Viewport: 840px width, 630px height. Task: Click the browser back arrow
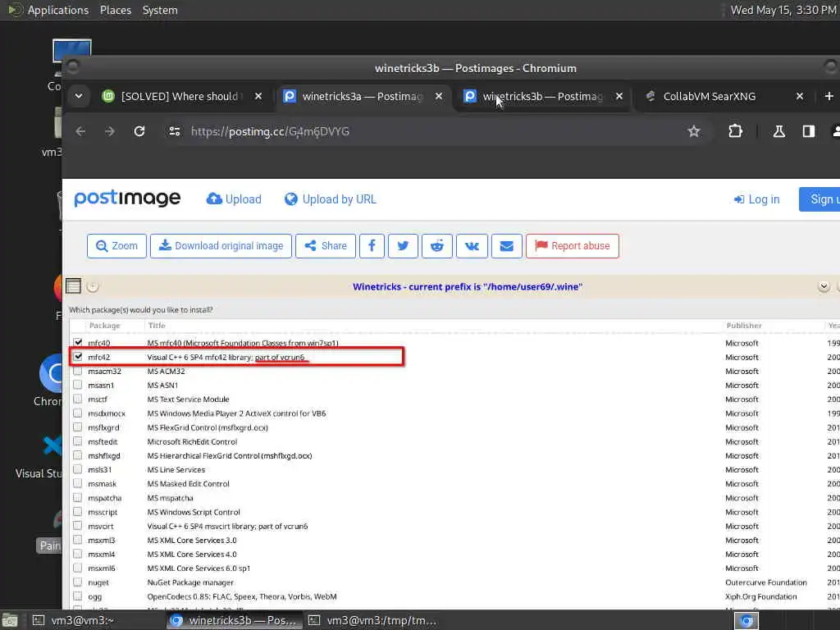pos(80,131)
